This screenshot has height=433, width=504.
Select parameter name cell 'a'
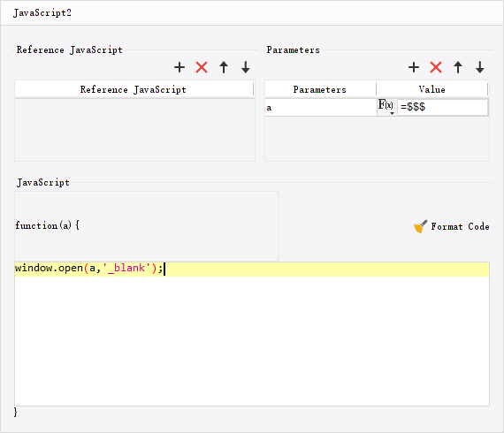pyautogui.click(x=321, y=107)
